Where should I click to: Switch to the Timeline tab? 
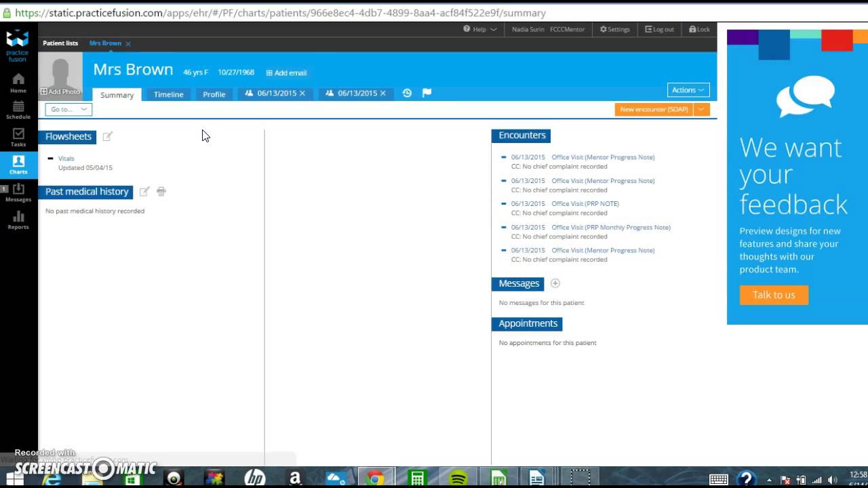coord(168,94)
